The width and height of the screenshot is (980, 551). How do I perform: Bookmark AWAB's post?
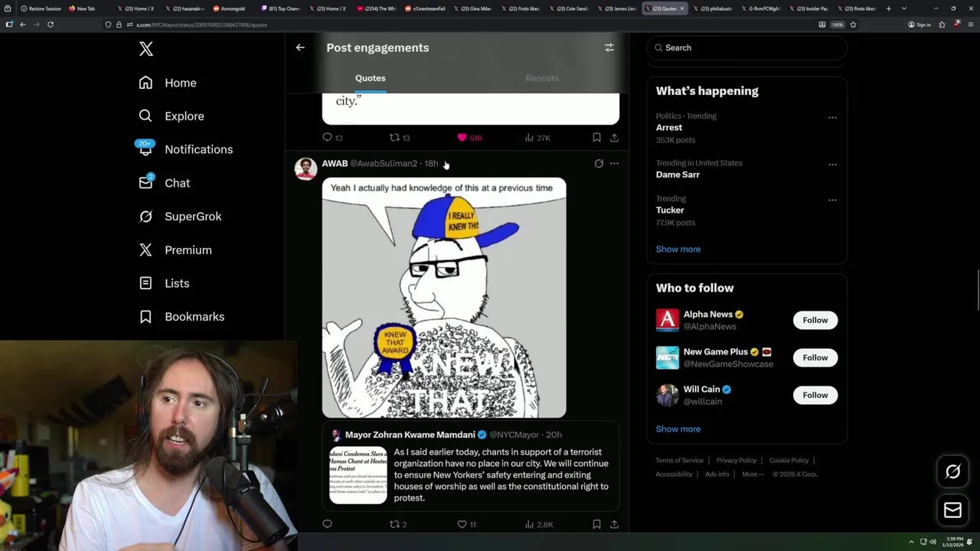596,524
